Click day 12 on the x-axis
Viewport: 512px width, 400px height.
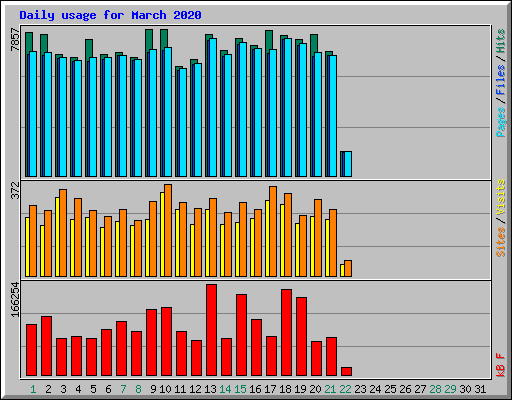tap(195, 389)
